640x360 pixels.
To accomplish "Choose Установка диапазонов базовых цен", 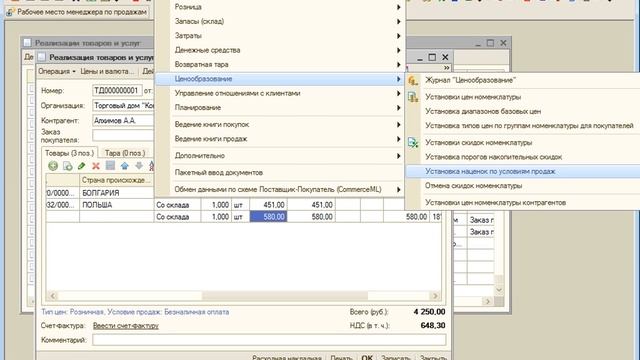I will [522, 111].
